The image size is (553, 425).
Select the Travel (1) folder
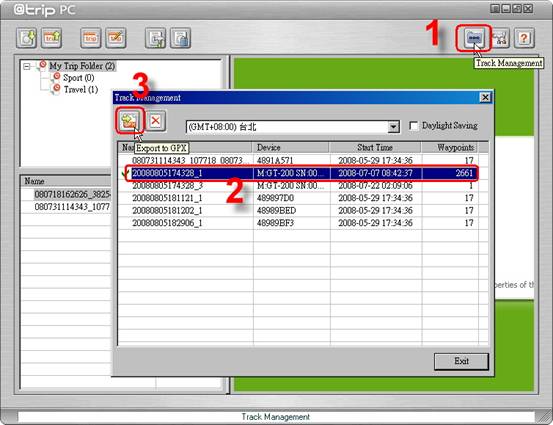tap(81, 90)
